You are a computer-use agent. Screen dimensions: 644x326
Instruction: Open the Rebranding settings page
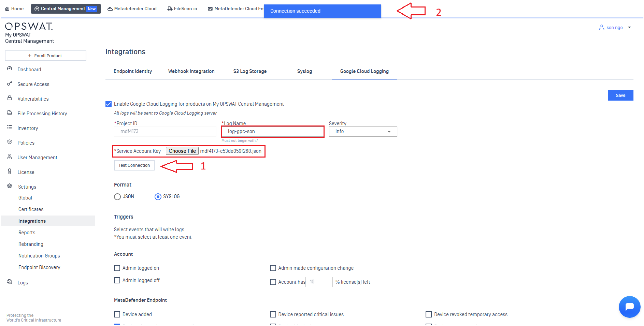tap(31, 244)
